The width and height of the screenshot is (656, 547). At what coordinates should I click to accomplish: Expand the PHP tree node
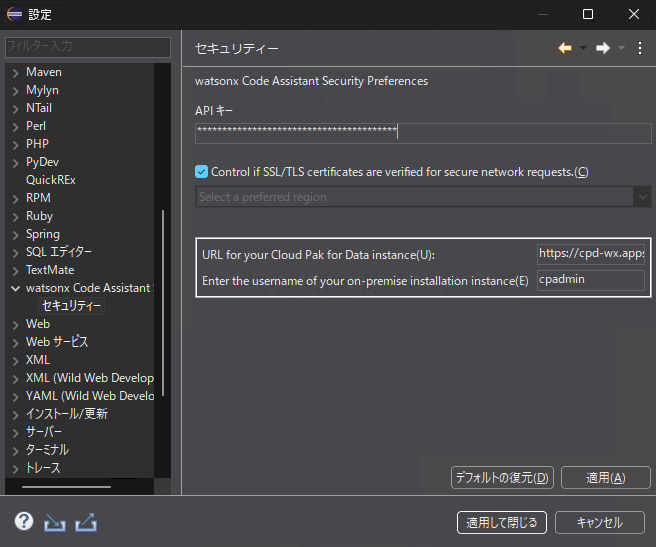(15, 145)
